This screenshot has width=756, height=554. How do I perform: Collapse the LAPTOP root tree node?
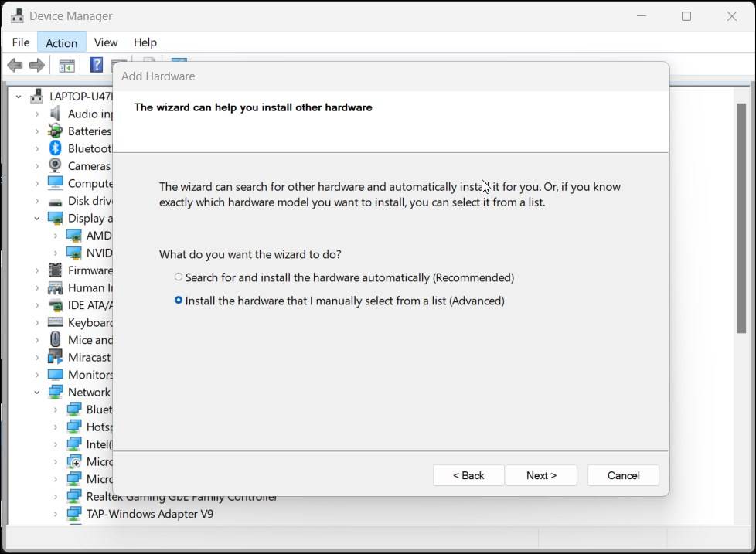[19, 97]
